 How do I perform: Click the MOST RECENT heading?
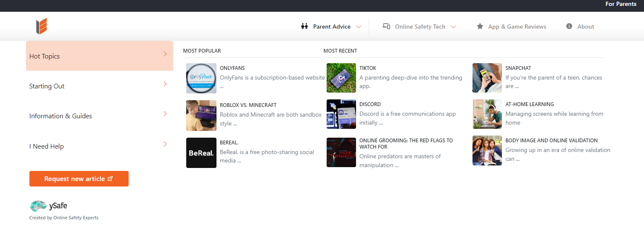tap(340, 51)
